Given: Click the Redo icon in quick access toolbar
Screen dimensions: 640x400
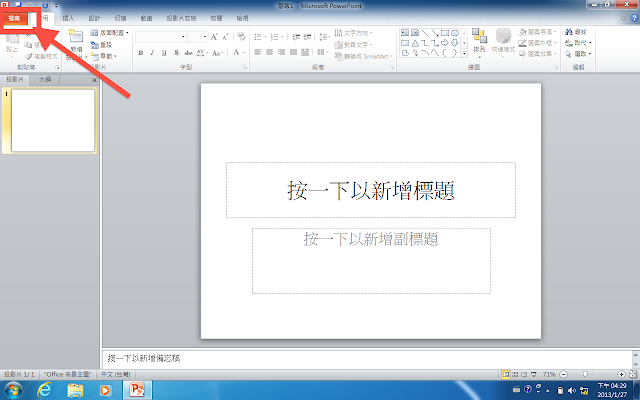Looking at the screenshot, I should (x=45, y=5).
